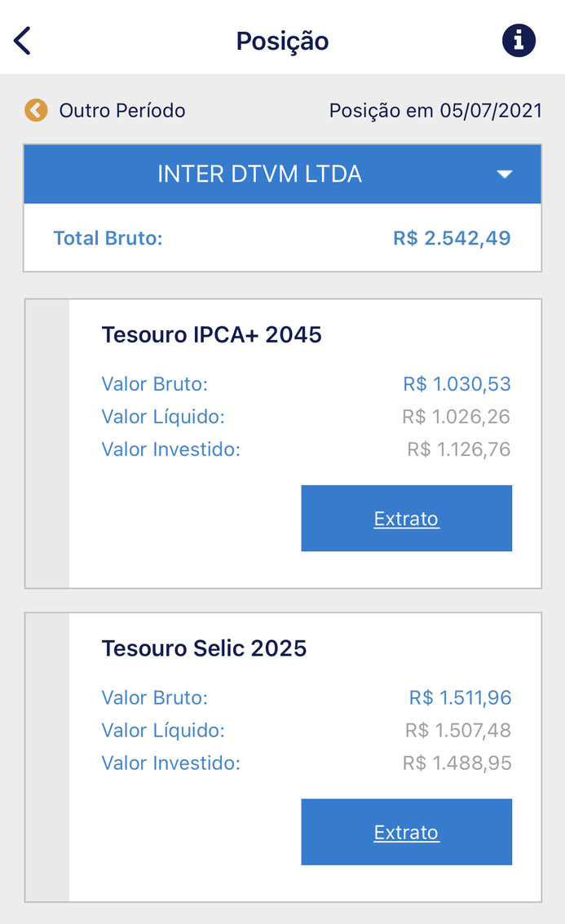Tap the Posição page title
Image resolution: width=565 pixels, height=924 pixels.
click(282, 41)
